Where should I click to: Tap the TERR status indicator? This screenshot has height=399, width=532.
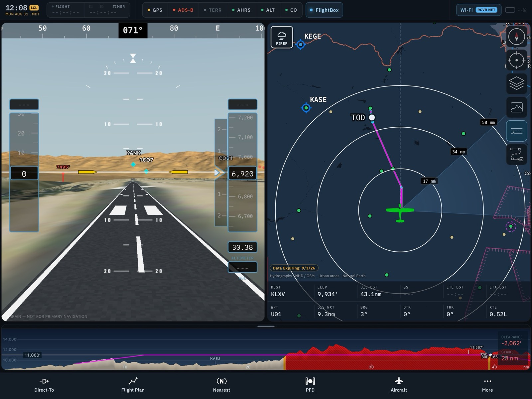click(x=213, y=10)
